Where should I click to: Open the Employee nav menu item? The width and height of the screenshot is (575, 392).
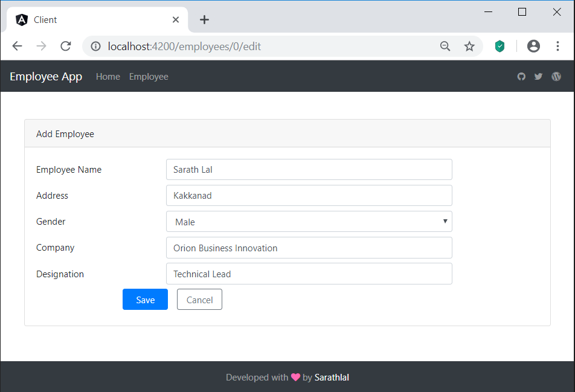[149, 77]
